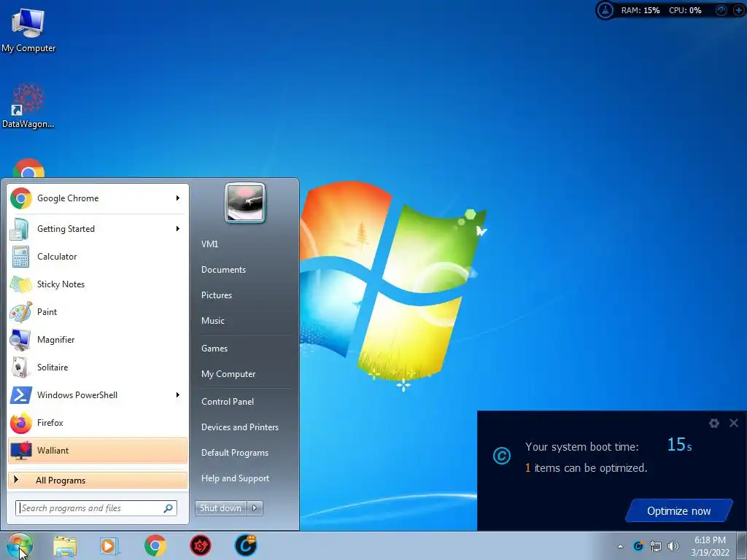
Task: Open Windows Media Player taskbar icon
Action: 109,545
